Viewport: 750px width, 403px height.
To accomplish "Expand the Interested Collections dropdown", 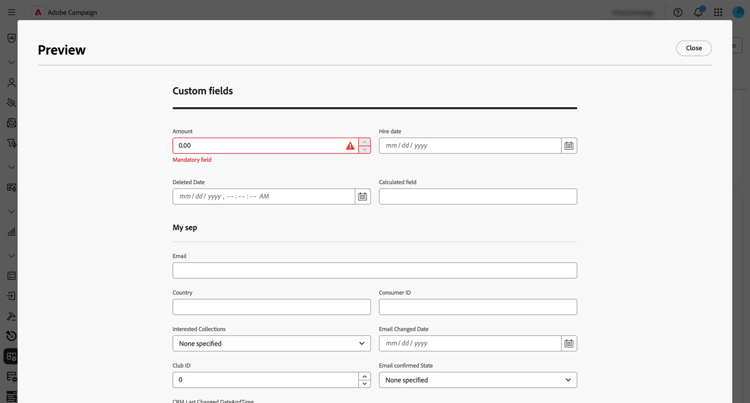I will click(271, 344).
